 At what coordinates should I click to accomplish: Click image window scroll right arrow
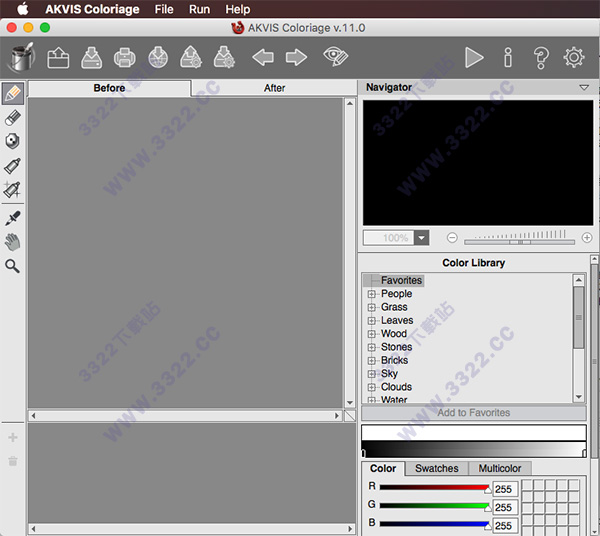click(x=337, y=415)
